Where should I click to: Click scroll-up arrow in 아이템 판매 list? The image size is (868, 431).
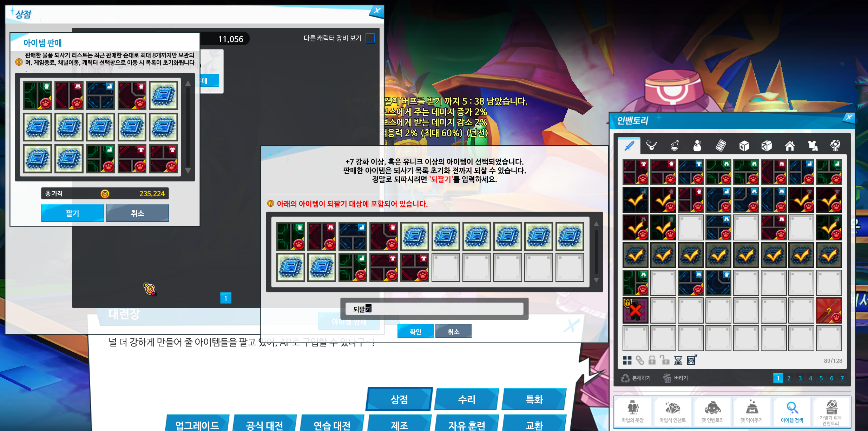(x=188, y=84)
